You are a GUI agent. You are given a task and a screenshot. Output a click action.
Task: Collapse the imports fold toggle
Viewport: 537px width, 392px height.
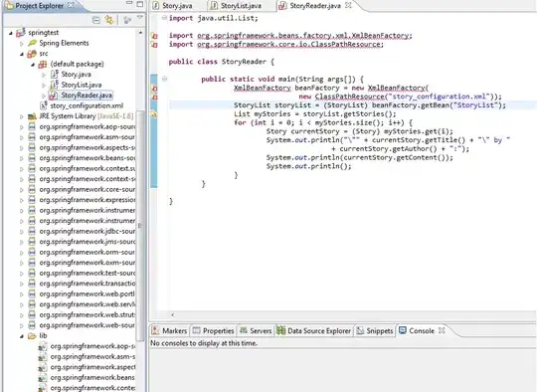pyautogui.click(x=164, y=18)
